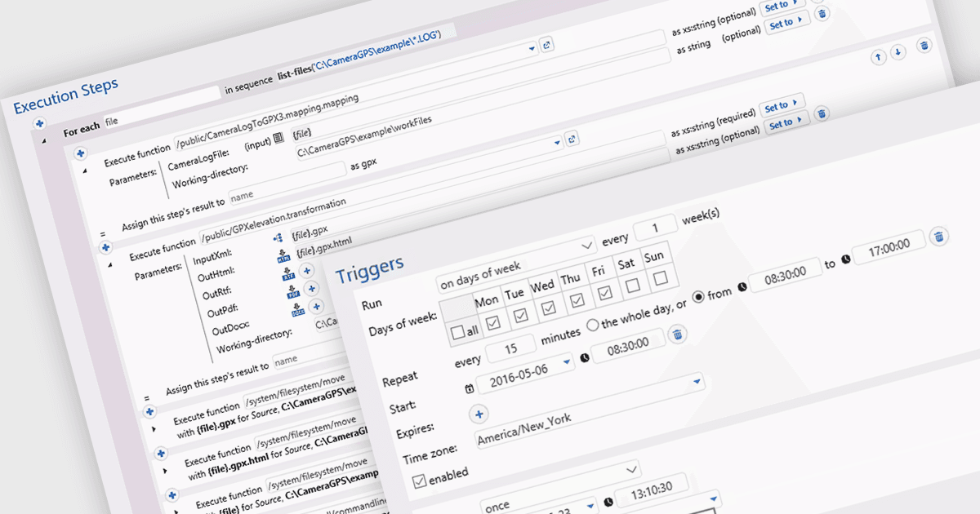Click the DOCX file icon beside OutDocx
This screenshot has height=514, width=980.
point(297,310)
